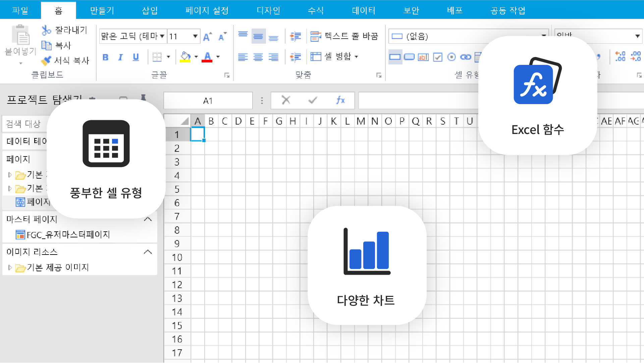Confirm formula entry with check icon
This screenshot has height=363, width=644.
pyautogui.click(x=313, y=100)
